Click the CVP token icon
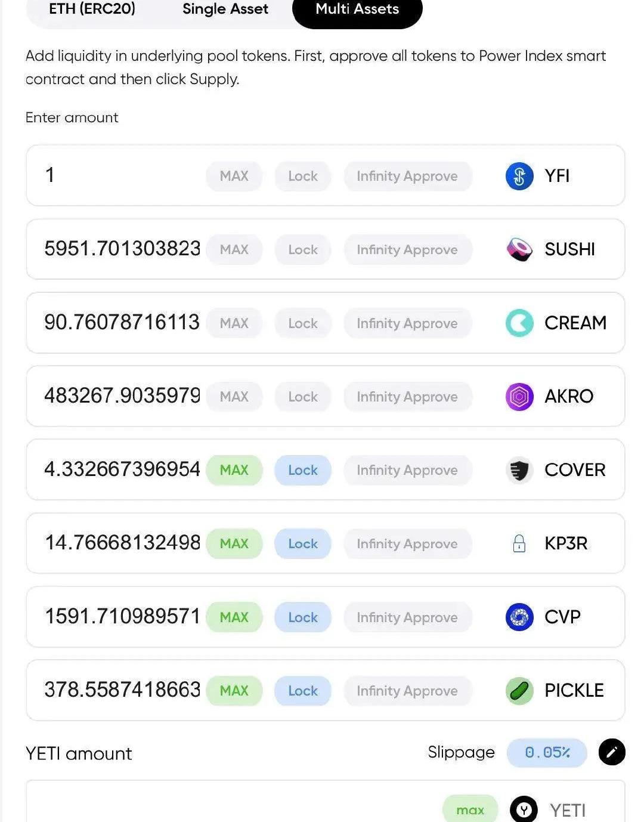The image size is (644, 822). coord(519,617)
